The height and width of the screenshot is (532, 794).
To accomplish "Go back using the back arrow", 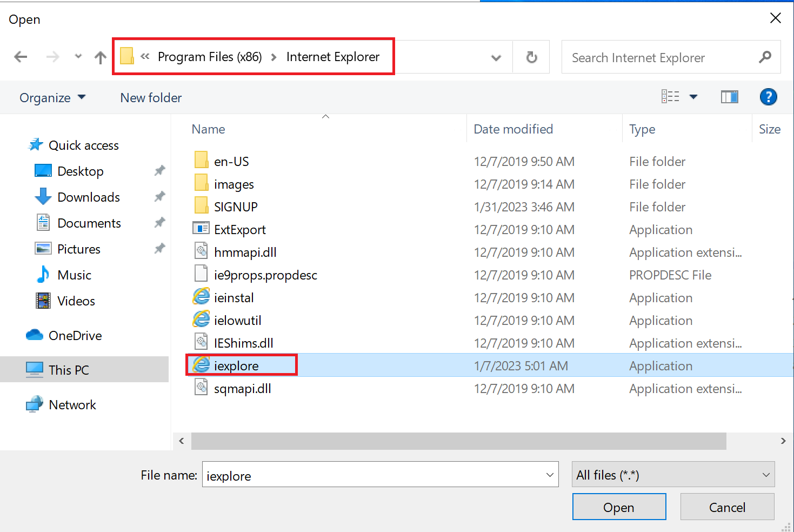I will [21, 57].
